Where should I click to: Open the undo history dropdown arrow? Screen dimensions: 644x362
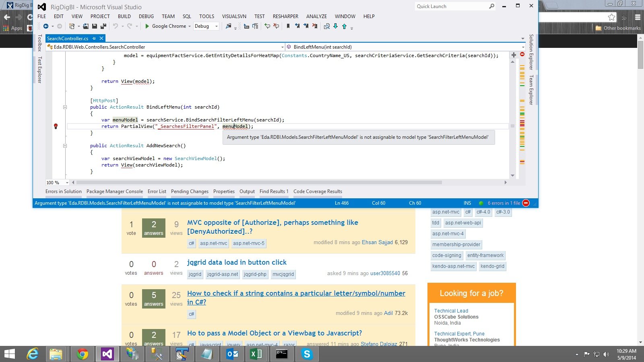[x=122, y=27]
